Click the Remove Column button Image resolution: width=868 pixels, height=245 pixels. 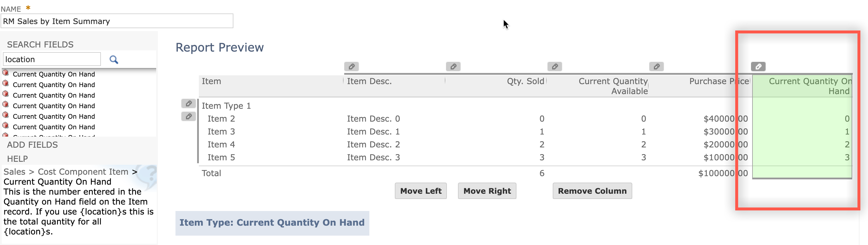tap(592, 191)
